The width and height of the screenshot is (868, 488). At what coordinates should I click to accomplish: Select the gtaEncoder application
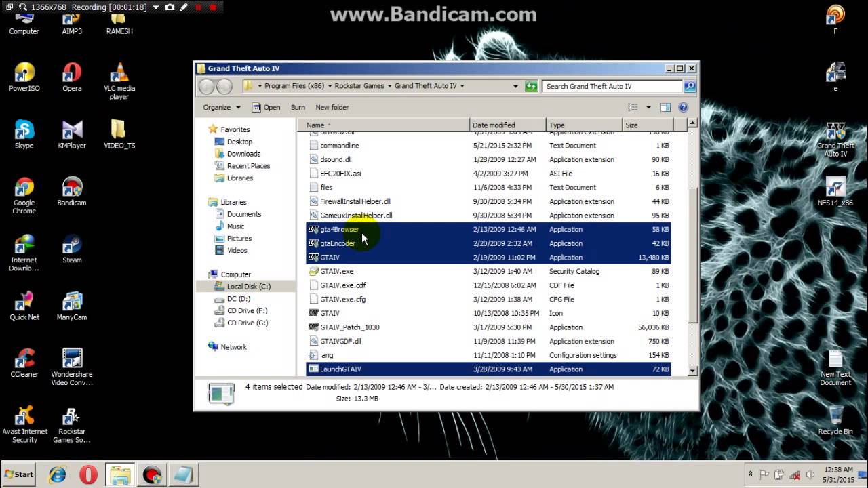[x=488, y=243]
